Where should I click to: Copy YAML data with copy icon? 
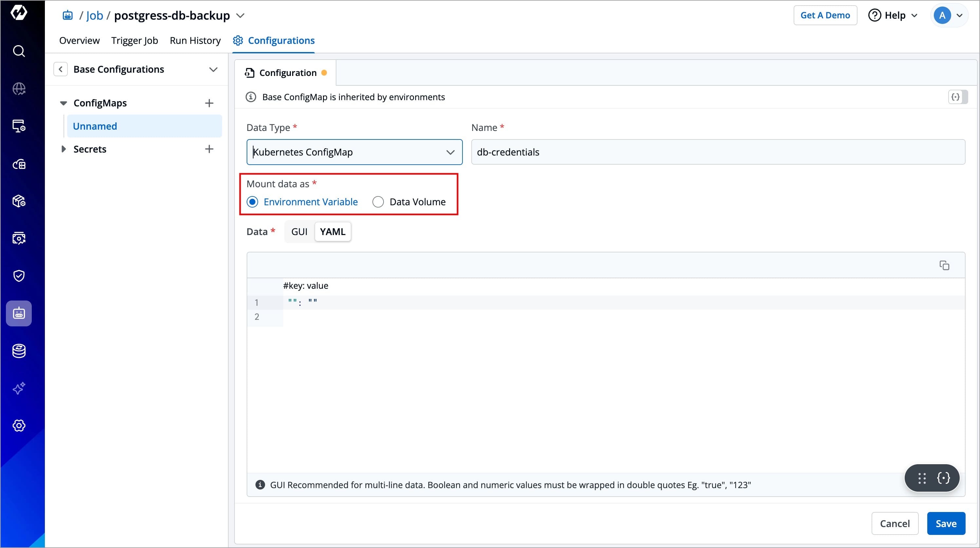(944, 265)
